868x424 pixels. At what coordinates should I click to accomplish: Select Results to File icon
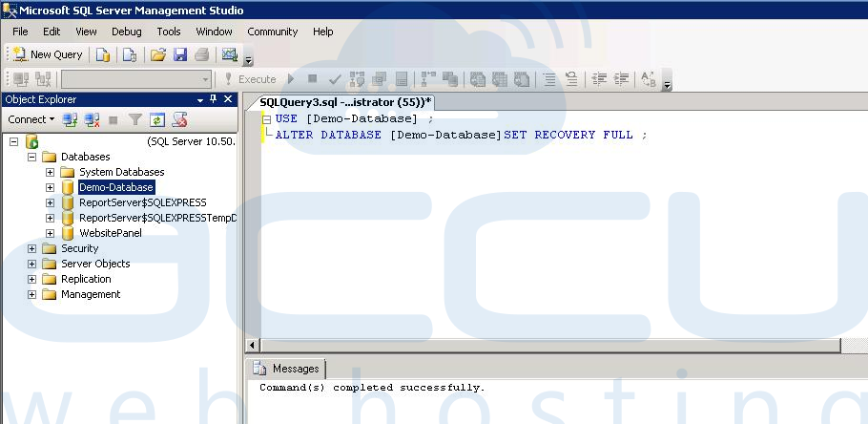[x=522, y=79]
